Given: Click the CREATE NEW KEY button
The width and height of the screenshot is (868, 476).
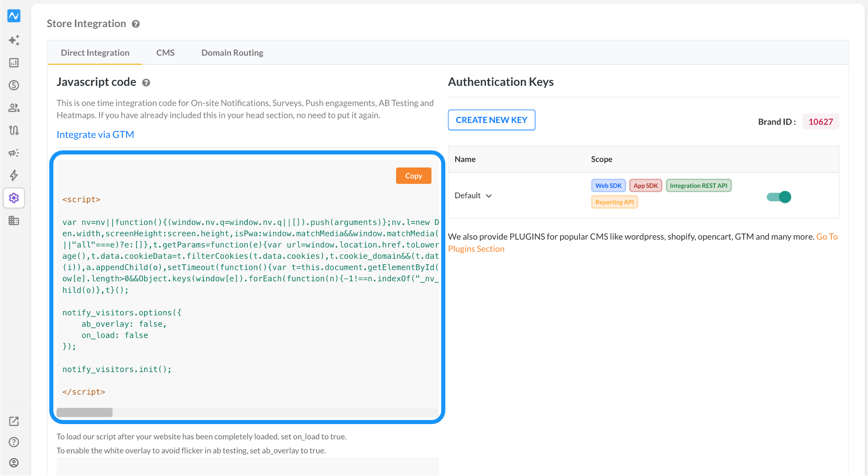Looking at the screenshot, I should point(491,120).
